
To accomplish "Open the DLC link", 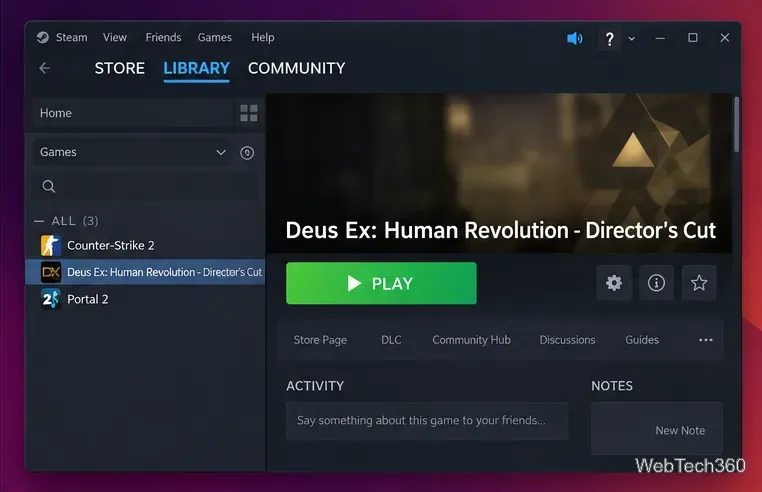I will pos(391,340).
